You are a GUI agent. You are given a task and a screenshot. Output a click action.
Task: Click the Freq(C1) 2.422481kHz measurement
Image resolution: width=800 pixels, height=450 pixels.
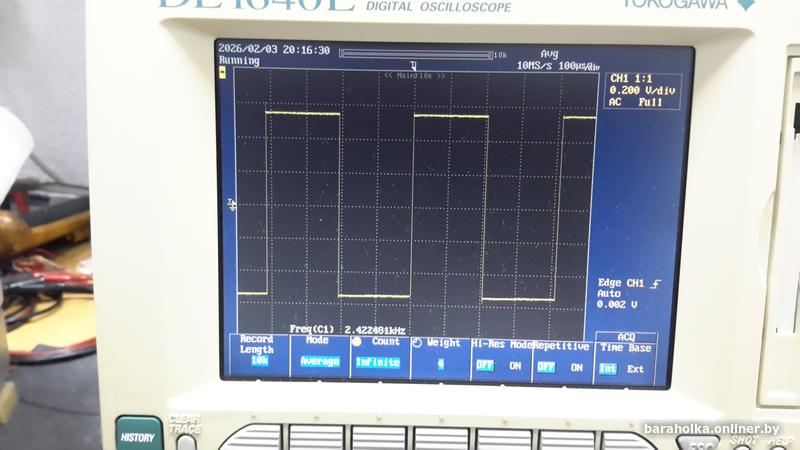[347, 330]
